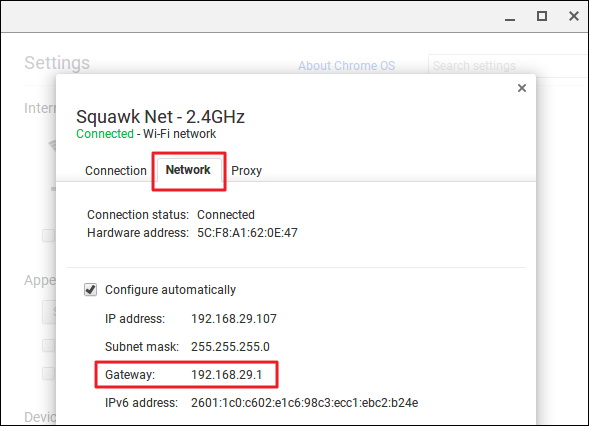This screenshot has width=589, height=426.
Task: Open the About Chrome OS link
Action: (346, 66)
